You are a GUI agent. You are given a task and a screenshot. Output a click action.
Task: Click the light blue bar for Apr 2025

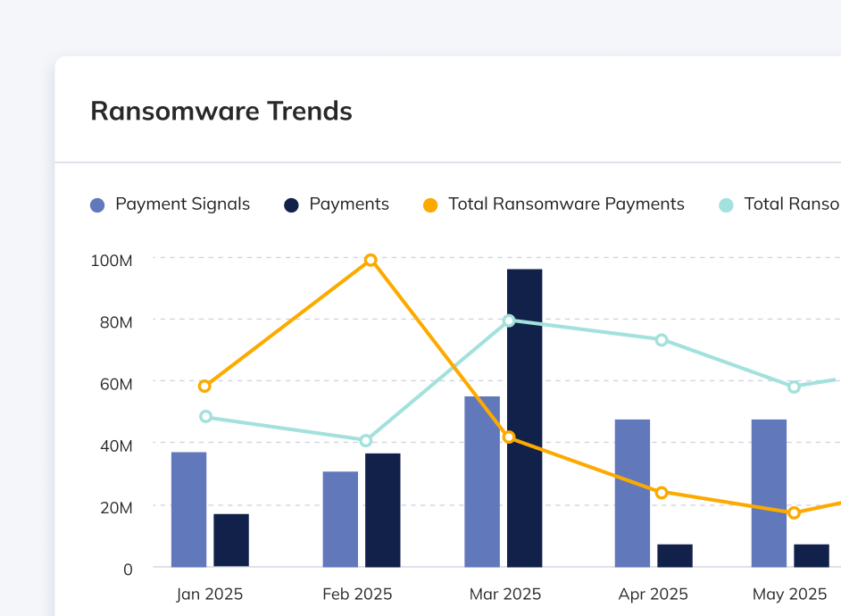coord(632,493)
